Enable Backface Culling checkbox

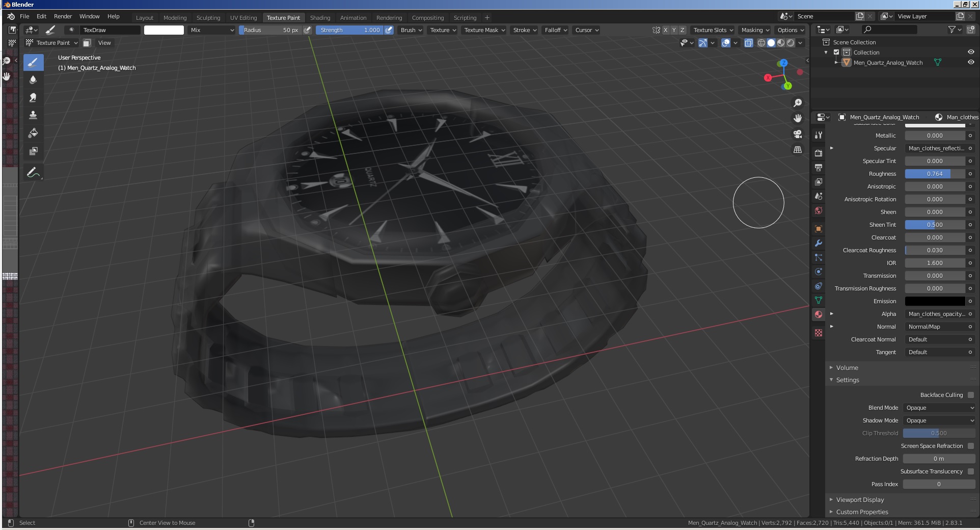971,395
